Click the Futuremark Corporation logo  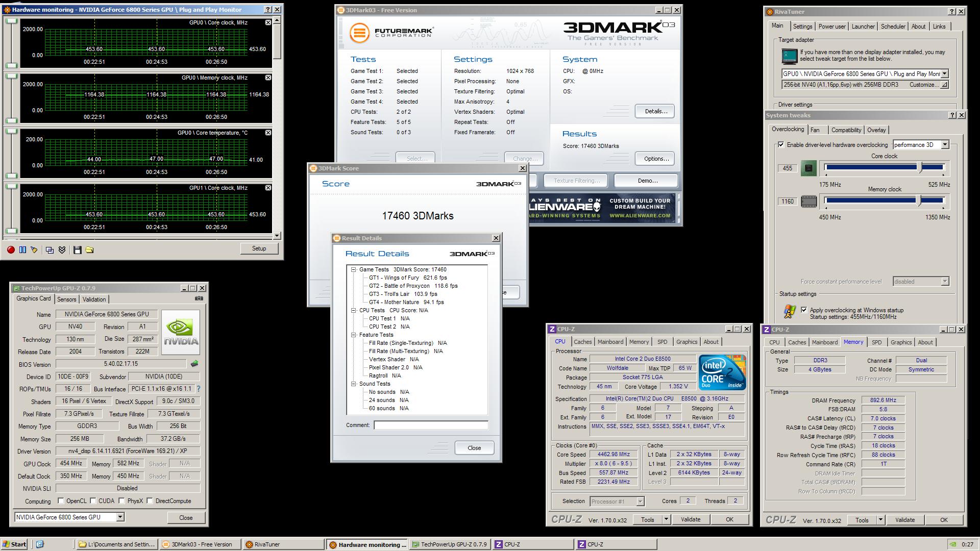[391, 33]
